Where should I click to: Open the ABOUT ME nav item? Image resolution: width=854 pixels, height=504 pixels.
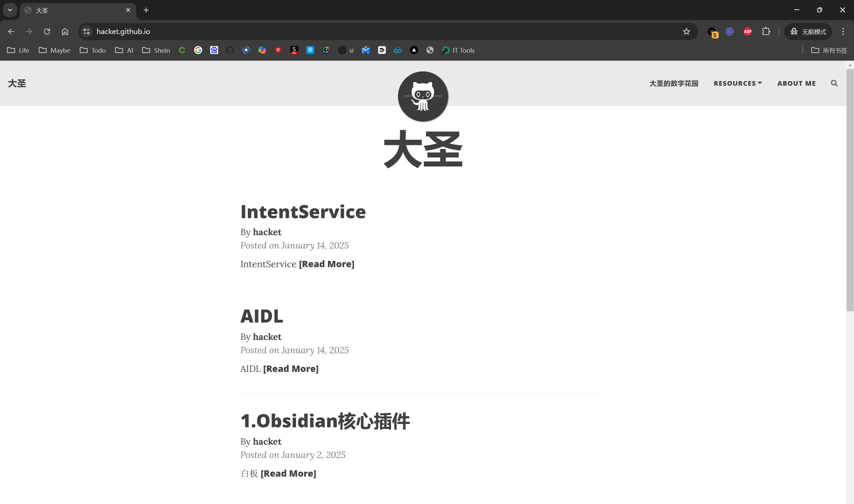pos(796,83)
